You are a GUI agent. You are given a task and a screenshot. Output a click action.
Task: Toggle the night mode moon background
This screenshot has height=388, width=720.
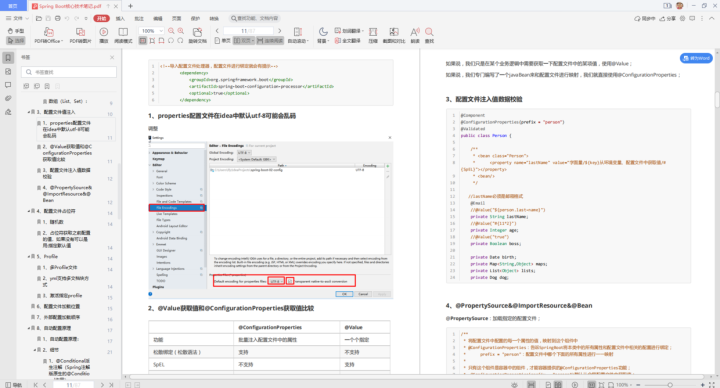(x=323, y=35)
